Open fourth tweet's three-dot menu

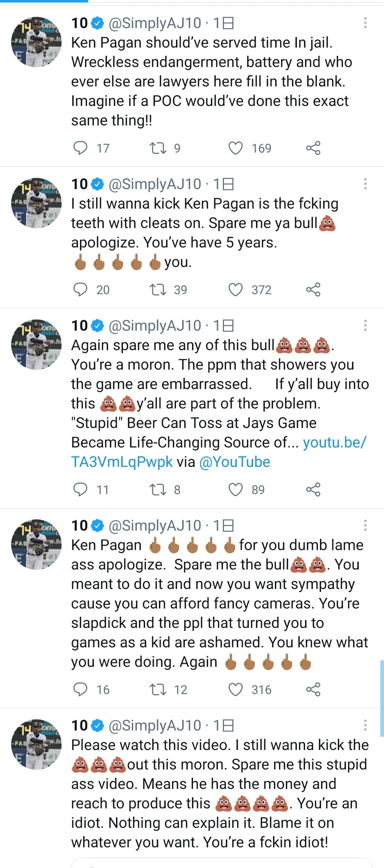pyautogui.click(x=365, y=526)
